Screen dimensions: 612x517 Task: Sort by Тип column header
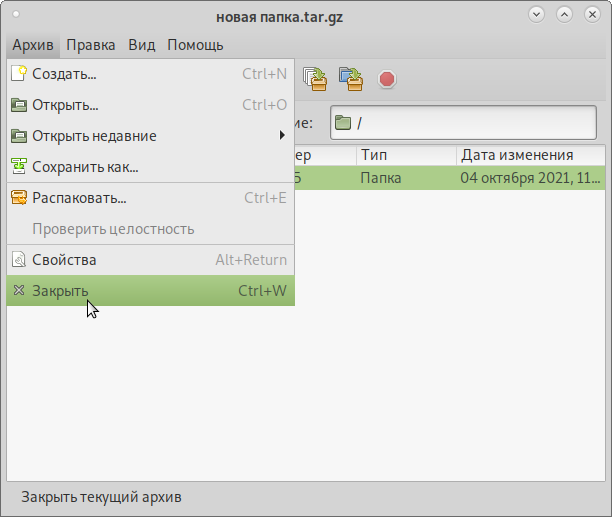[x=404, y=155]
